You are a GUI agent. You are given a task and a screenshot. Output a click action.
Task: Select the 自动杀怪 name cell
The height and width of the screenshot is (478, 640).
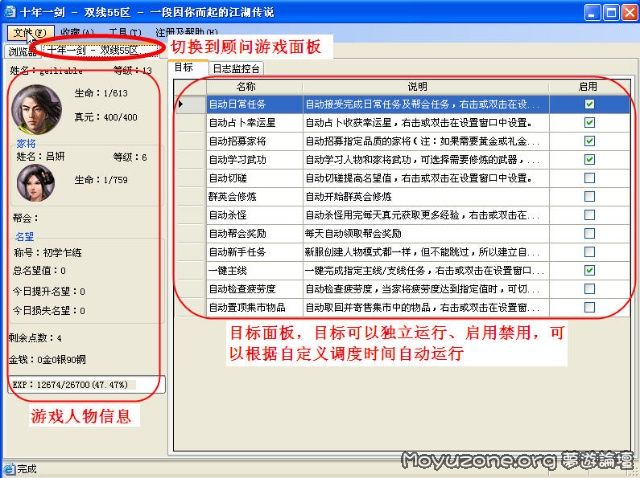[254, 215]
